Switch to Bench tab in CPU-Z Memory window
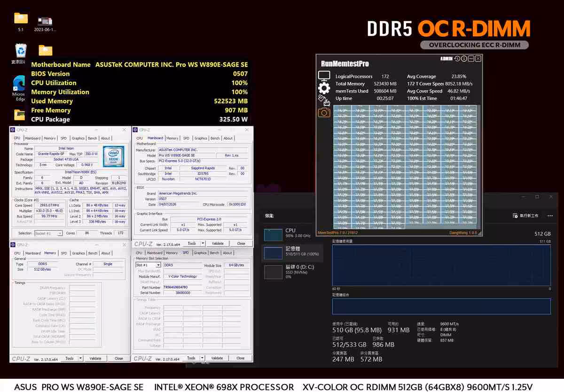Screen dimensions: 564x392 pos(93,253)
